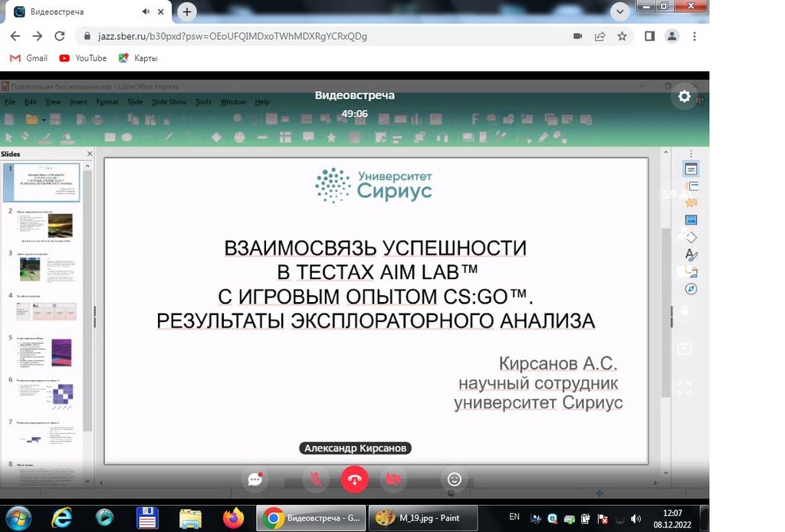Open the emoji reactions button

coord(454,480)
